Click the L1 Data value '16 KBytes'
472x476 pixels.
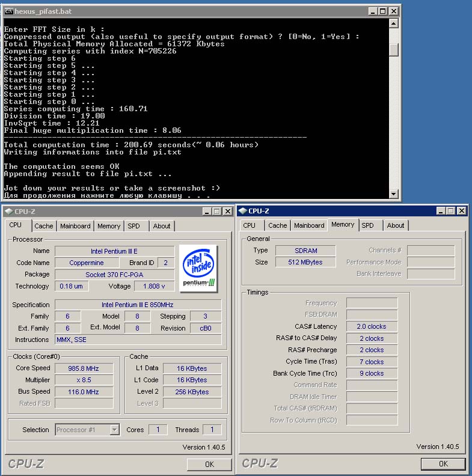click(192, 368)
